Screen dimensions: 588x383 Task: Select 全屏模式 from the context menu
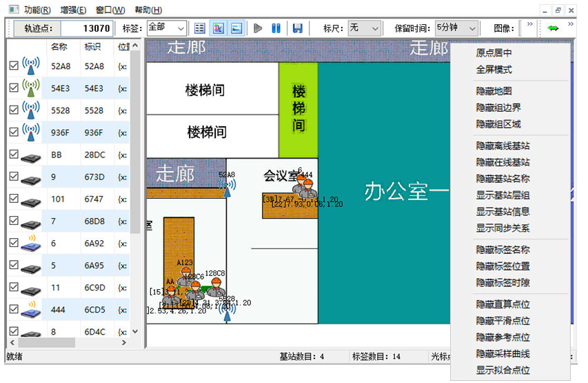point(494,70)
